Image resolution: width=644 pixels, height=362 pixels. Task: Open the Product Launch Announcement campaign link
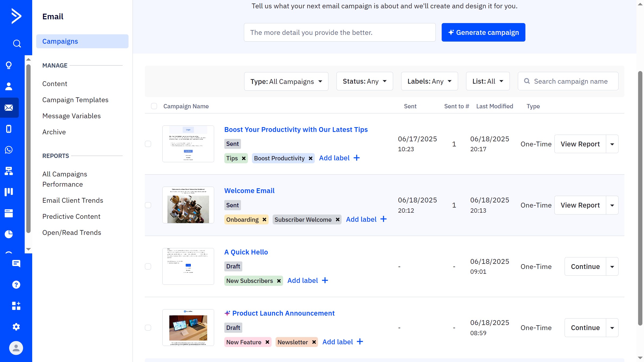point(283,313)
